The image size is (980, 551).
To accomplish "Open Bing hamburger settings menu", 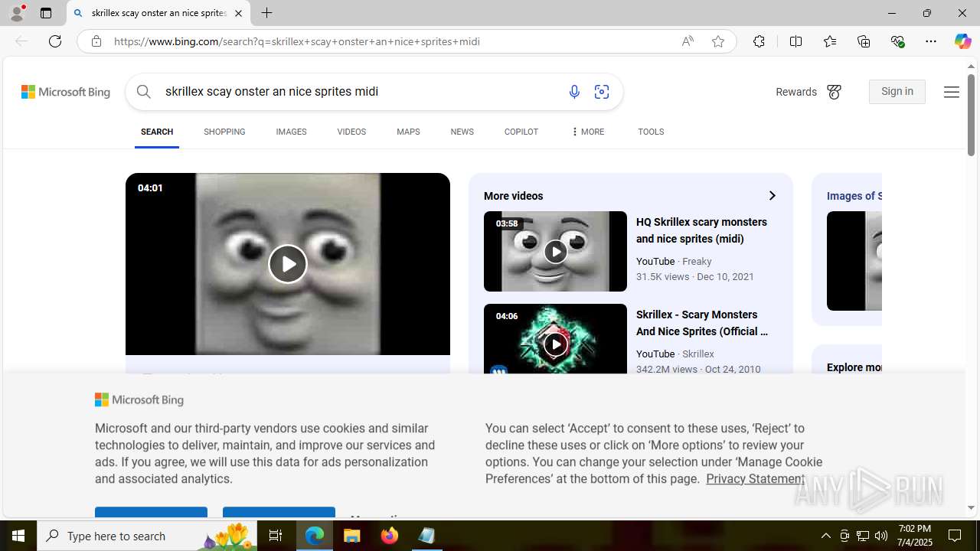I will (951, 92).
